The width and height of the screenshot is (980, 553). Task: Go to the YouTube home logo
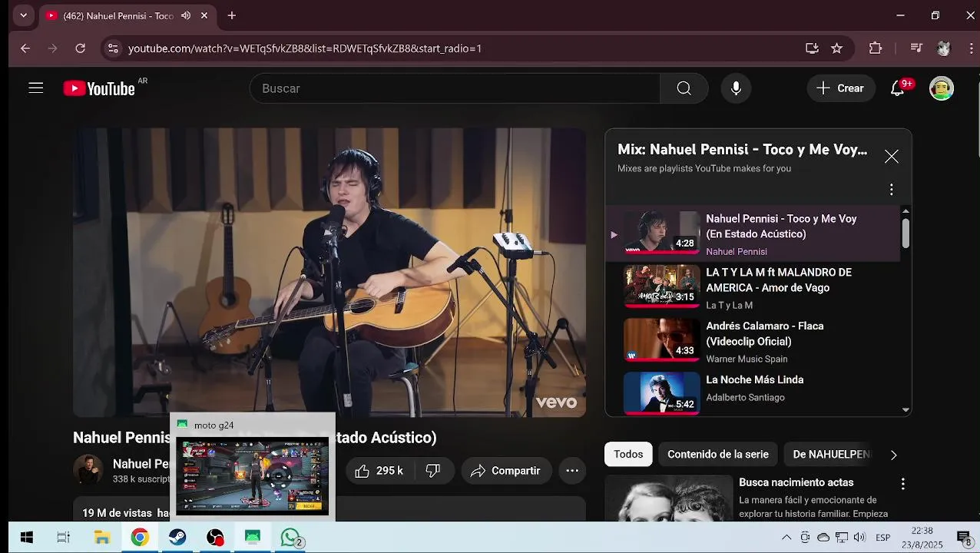99,88
